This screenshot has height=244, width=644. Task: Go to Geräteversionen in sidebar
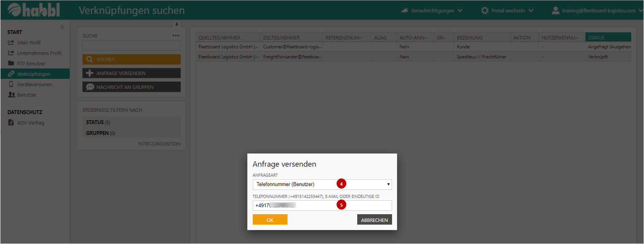coord(34,85)
